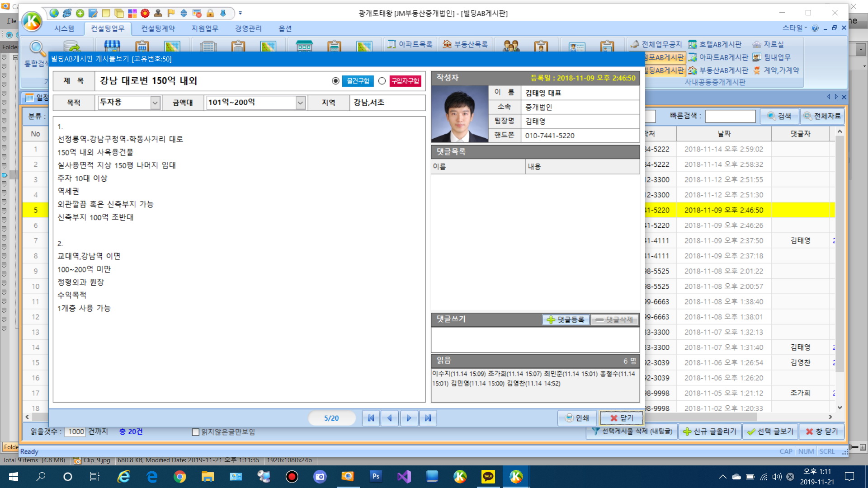Image resolution: width=868 pixels, height=488 pixels.
Task: Click the comment writing text field
Action: [535, 340]
